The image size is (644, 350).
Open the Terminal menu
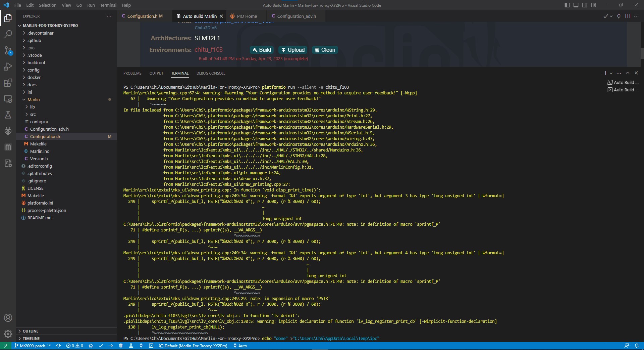click(x=108, y=5)
